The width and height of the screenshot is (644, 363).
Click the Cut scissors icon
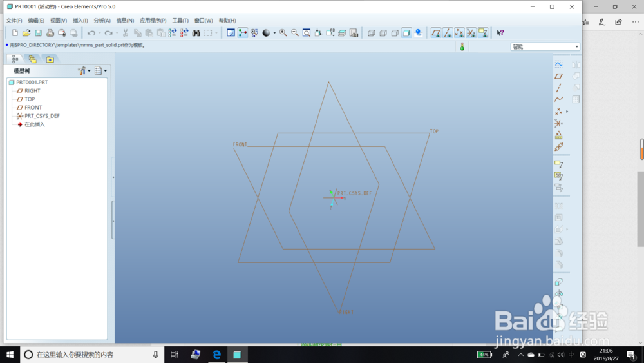[126, 33]
